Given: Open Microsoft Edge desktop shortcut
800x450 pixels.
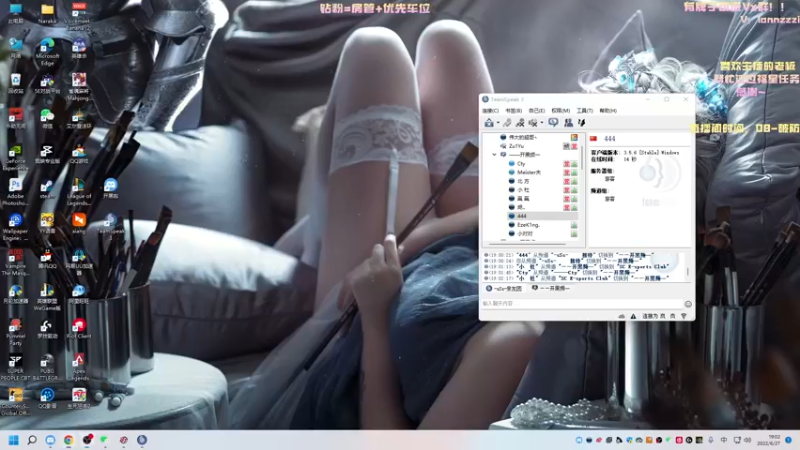Looking at the screenshot, I should pyautogui.click(x=47, y=53).
